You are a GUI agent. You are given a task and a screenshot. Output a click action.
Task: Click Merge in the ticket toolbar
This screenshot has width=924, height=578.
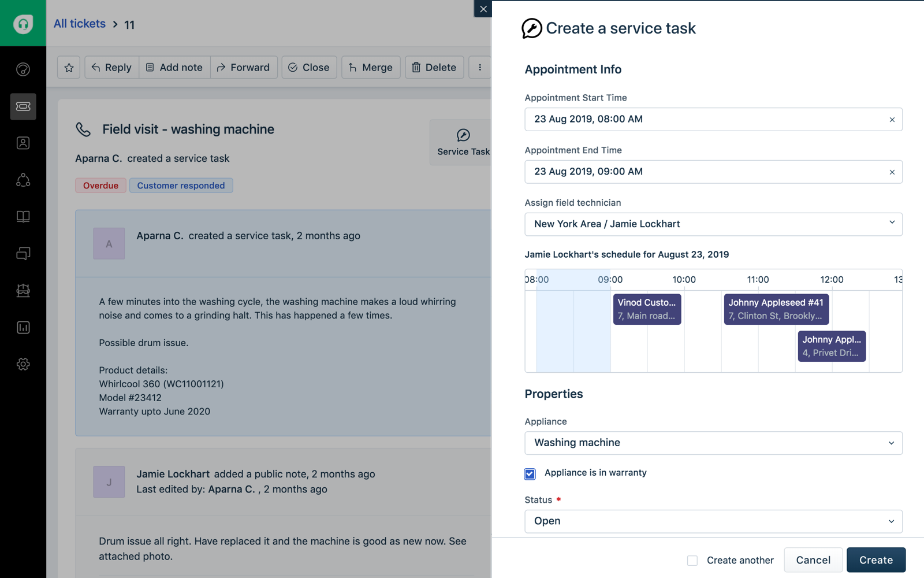(371, 68)
